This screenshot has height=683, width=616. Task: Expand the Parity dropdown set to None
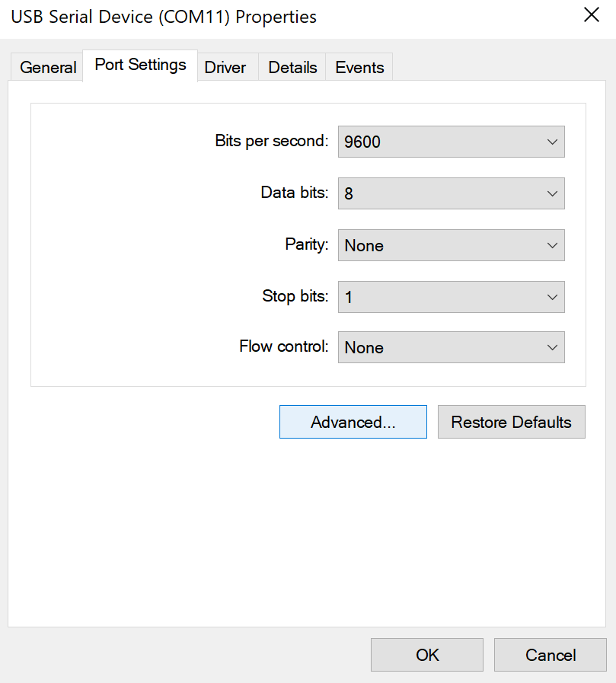[x=452, y=245]
